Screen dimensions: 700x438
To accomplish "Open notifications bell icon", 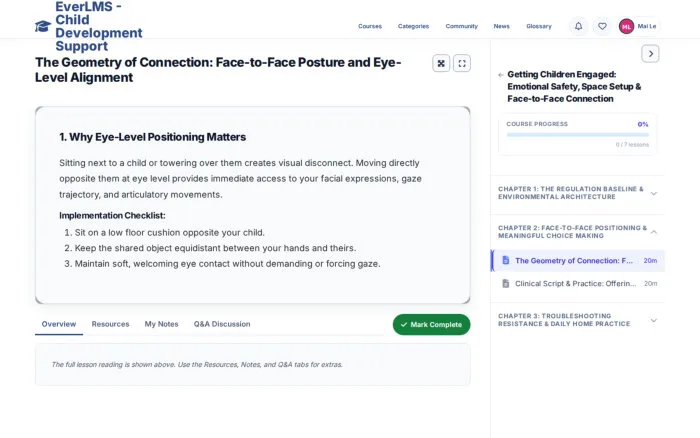I will click(x=578, y=26).
